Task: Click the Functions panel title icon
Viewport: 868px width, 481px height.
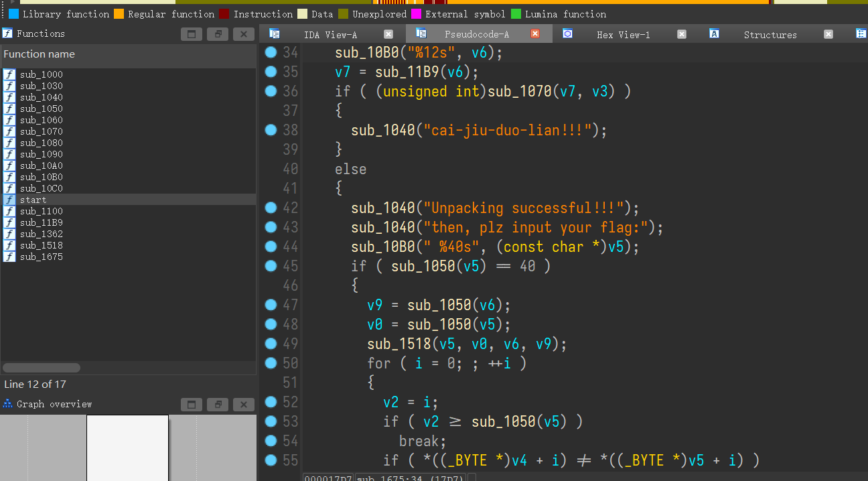Action: pyautogui.click(x=8, y=33)
